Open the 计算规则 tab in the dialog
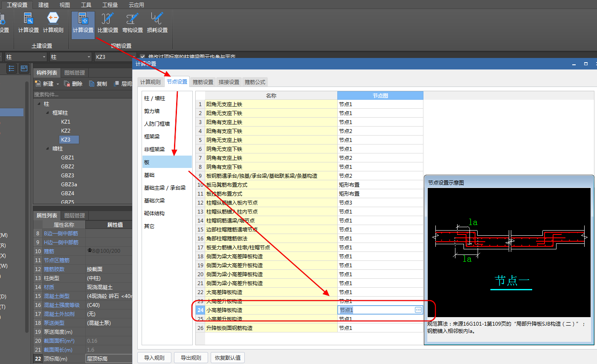This screenshot has width=597, height=364. click(151, 82)
